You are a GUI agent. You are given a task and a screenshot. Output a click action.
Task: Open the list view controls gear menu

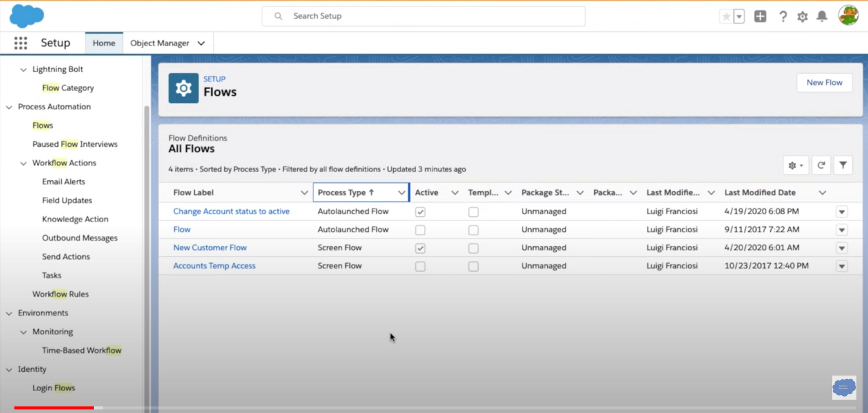[795, 165]
